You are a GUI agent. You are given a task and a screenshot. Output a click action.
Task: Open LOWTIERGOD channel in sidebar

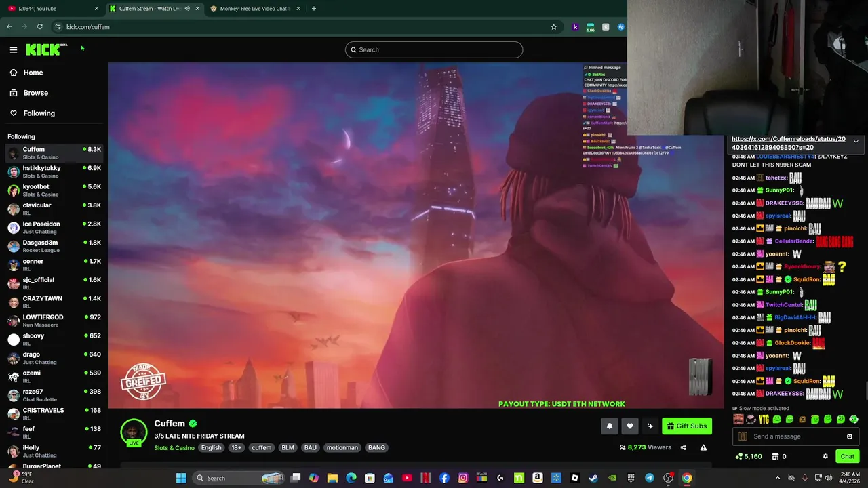[54, 321]
